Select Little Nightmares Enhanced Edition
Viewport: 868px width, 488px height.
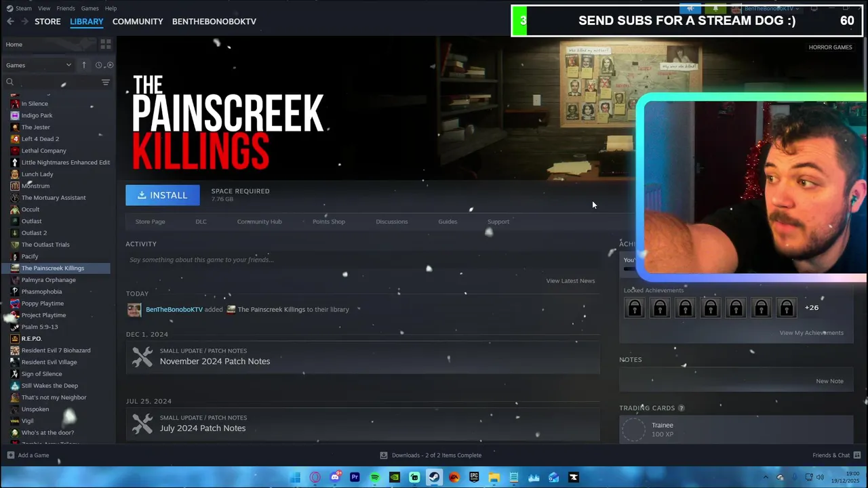[65, 163]
